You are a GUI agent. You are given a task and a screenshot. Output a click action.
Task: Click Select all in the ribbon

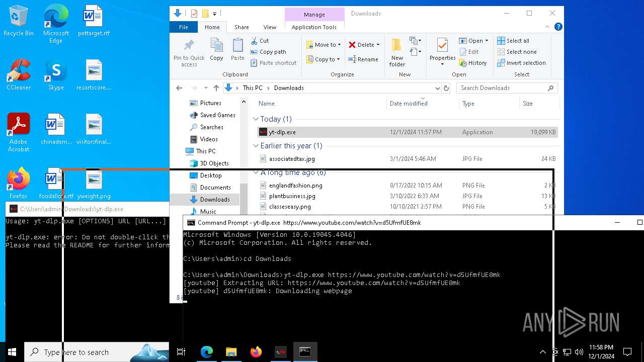(x=513, y=41)
